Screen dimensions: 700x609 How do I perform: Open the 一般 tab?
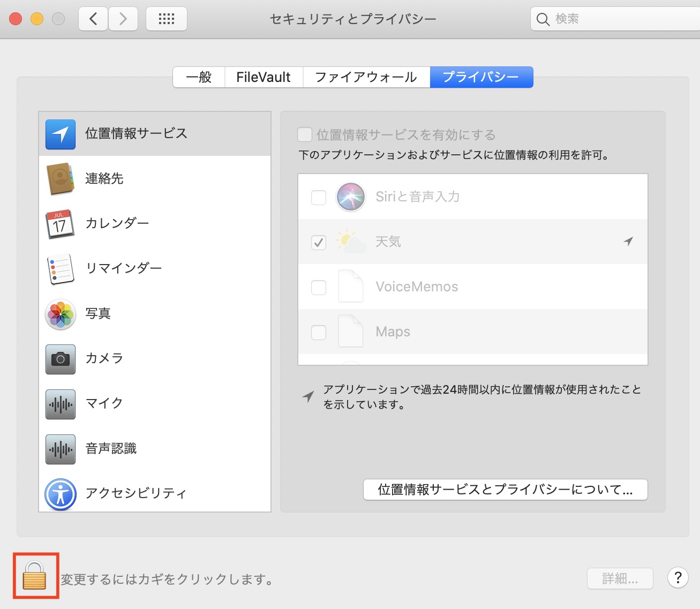tap(199, 77)
